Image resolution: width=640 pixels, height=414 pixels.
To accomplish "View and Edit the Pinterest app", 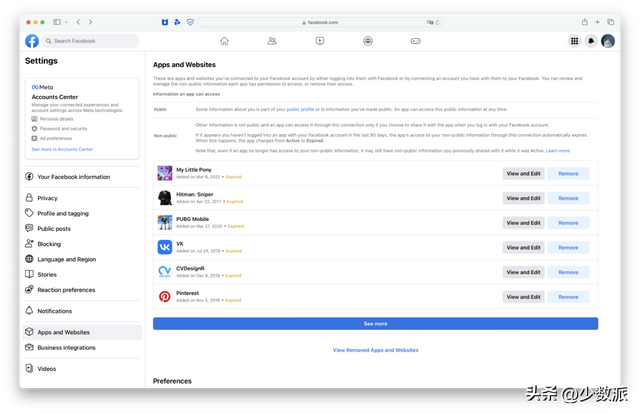I will tap(523, 297).
